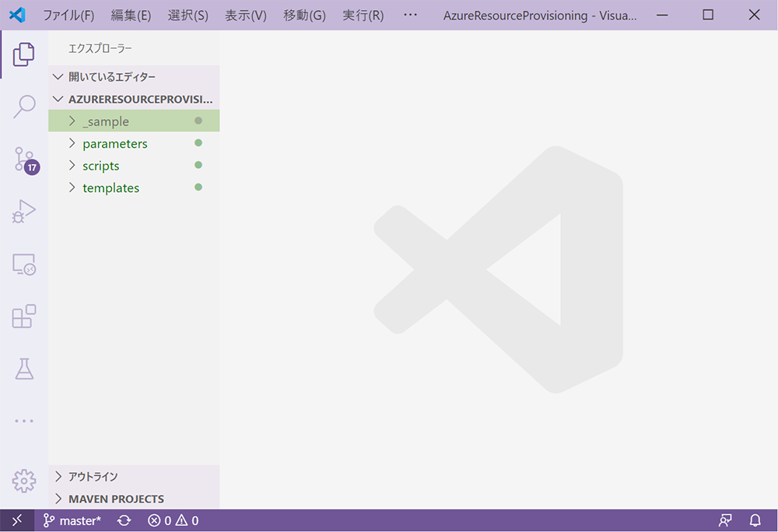Click the remote window indicator in status bar
778x532 pixels.
point(17,520)
